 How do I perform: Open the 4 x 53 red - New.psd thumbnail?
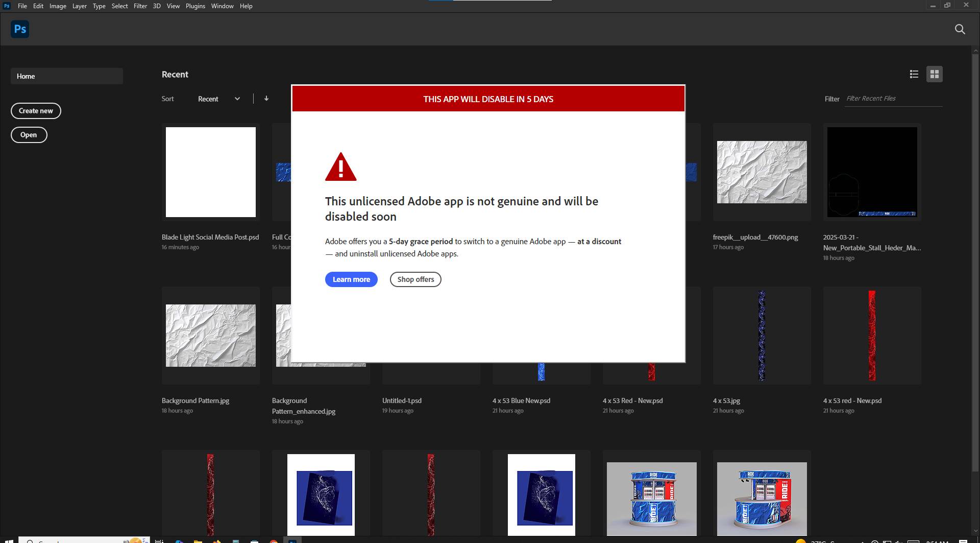872,336
